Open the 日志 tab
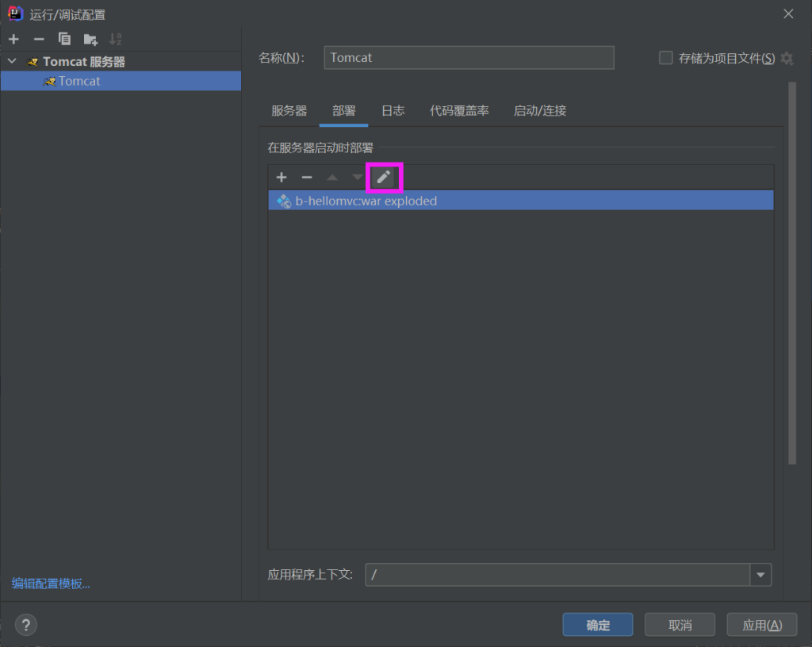This screenshot has height=647, width=812. click(x=393, y=111)
